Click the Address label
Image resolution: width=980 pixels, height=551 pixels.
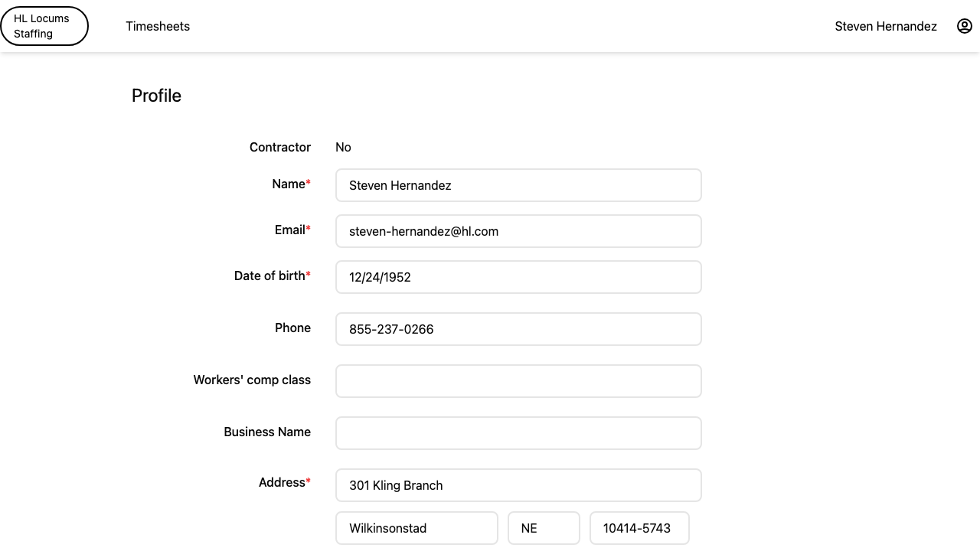pyautogui.click(x=285, y=482)
